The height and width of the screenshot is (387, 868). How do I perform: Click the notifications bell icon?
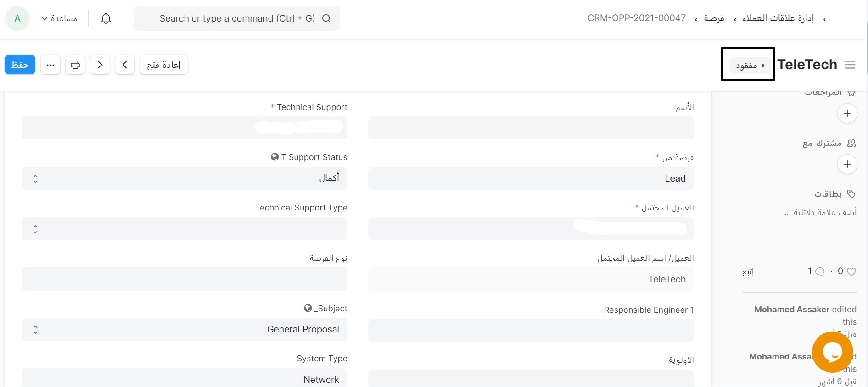coord(106,18)
